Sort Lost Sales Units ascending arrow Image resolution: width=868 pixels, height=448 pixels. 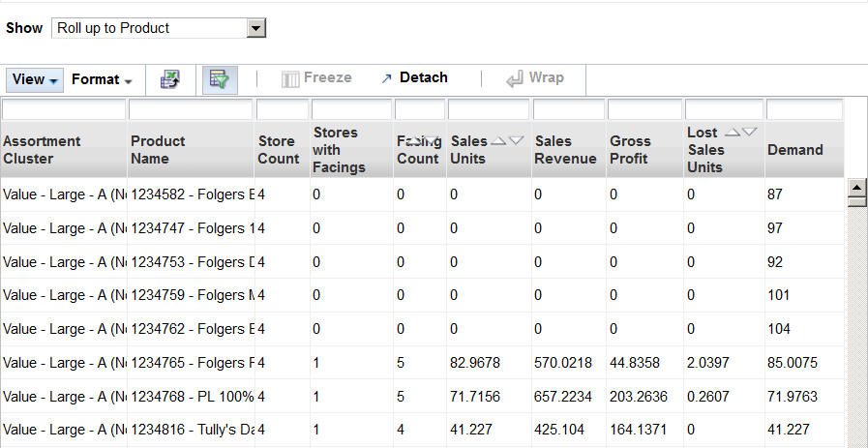coord(733,133)
